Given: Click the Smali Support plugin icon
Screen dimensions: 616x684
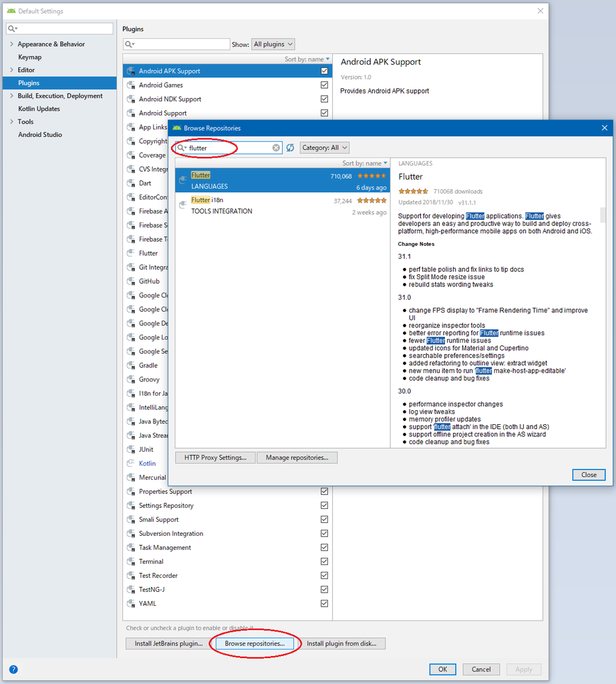Looking at the screenshot, I should [x=131, y=520].
